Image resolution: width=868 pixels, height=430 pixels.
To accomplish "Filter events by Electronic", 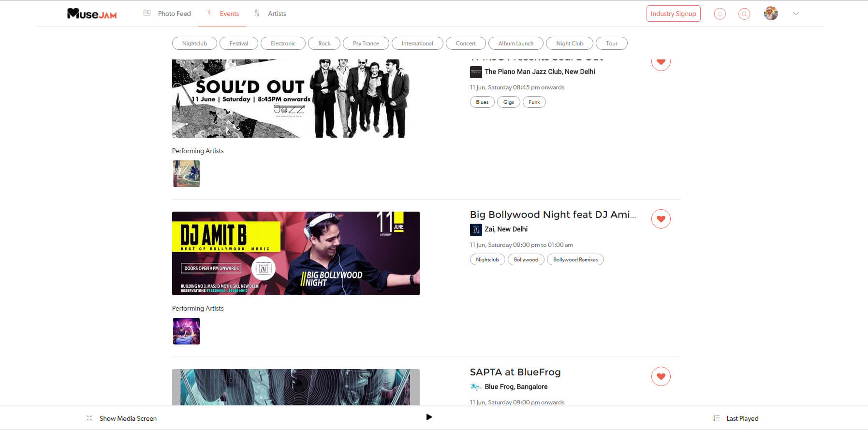I will [283, 43].
